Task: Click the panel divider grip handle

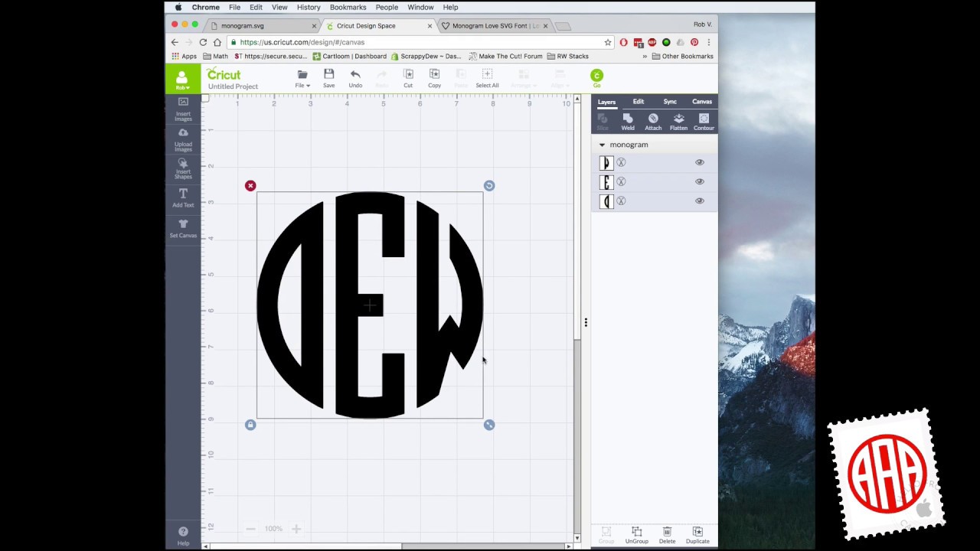Action: [x=586, y=322]
